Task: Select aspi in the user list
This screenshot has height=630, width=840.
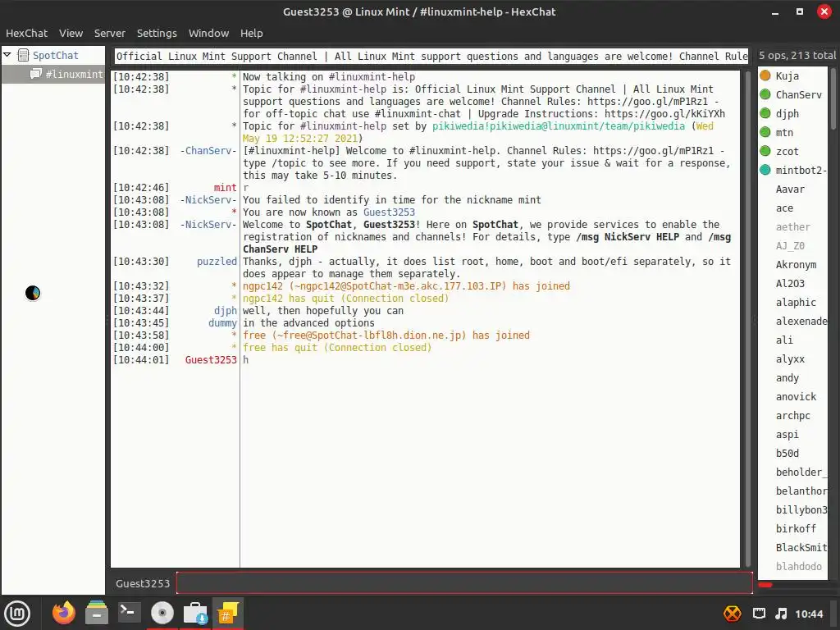Action: tap(787, 435)
